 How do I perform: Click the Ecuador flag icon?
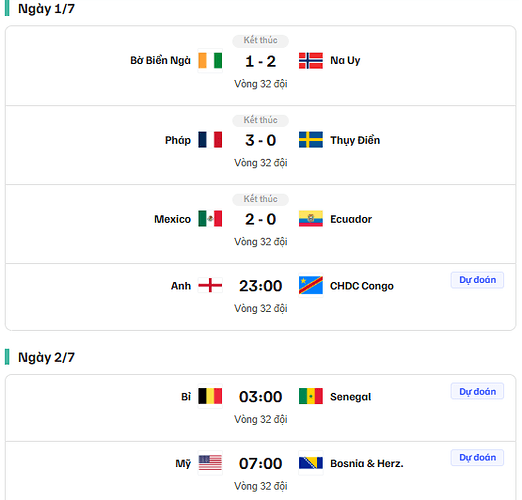tap(311, 219)
